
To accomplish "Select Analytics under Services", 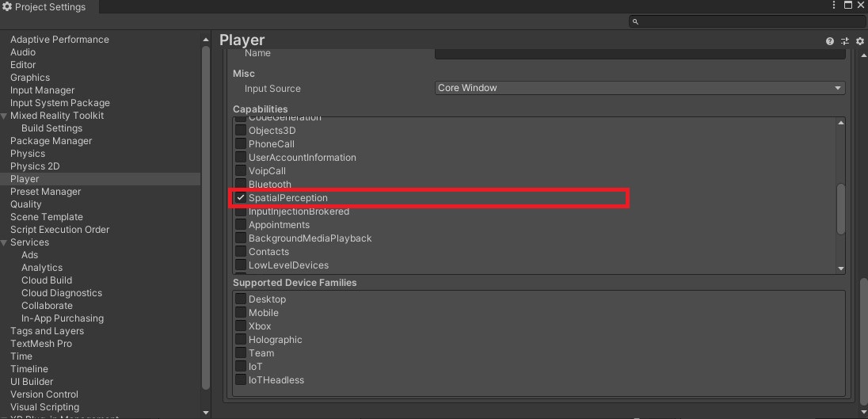I will [42, 268].
